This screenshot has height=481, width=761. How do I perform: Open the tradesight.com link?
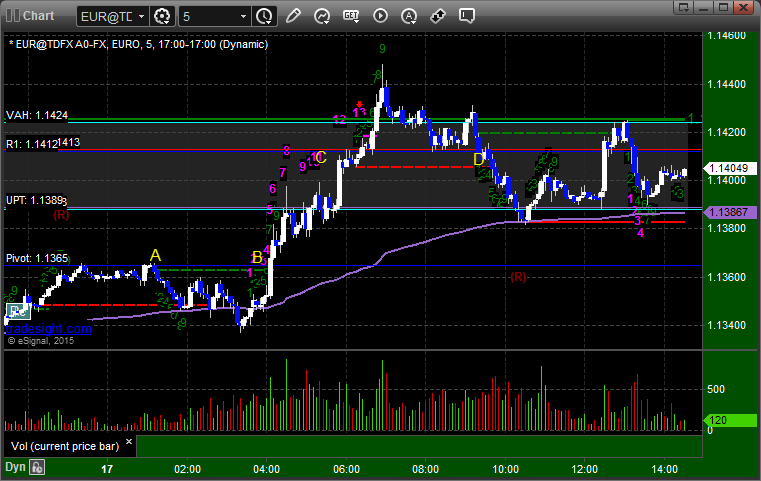tap(49, 329)
